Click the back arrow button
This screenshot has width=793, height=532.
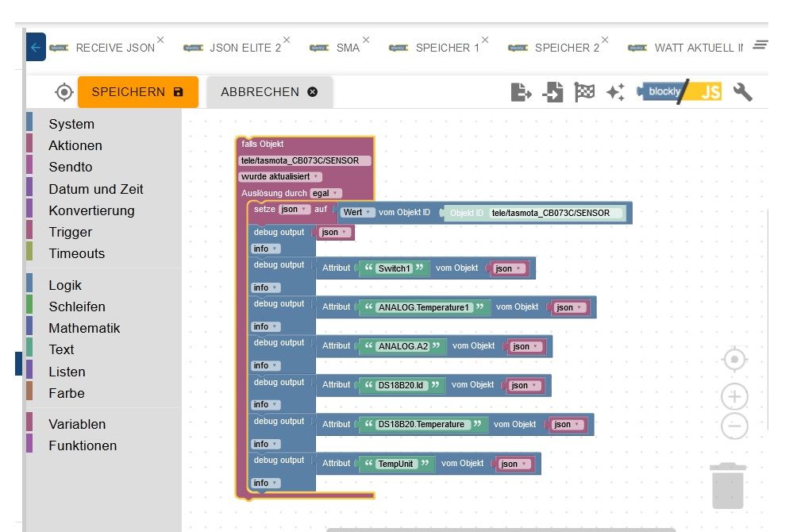36,47
